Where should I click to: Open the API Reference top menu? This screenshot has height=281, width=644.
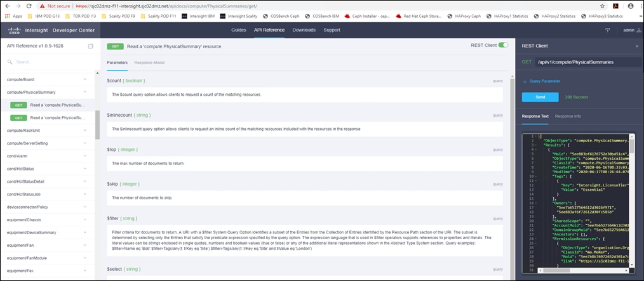pyautogui.click(x=269, y=30)
